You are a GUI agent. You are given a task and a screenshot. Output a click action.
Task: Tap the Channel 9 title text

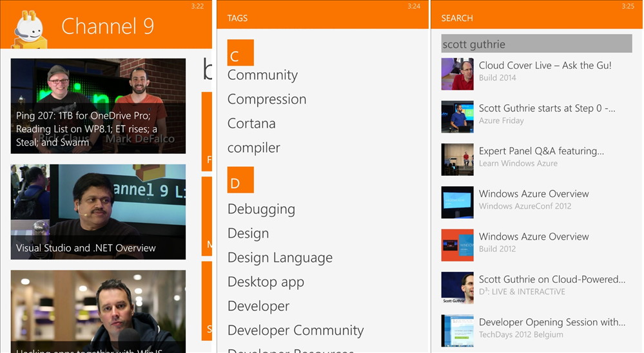coord(108,26)
